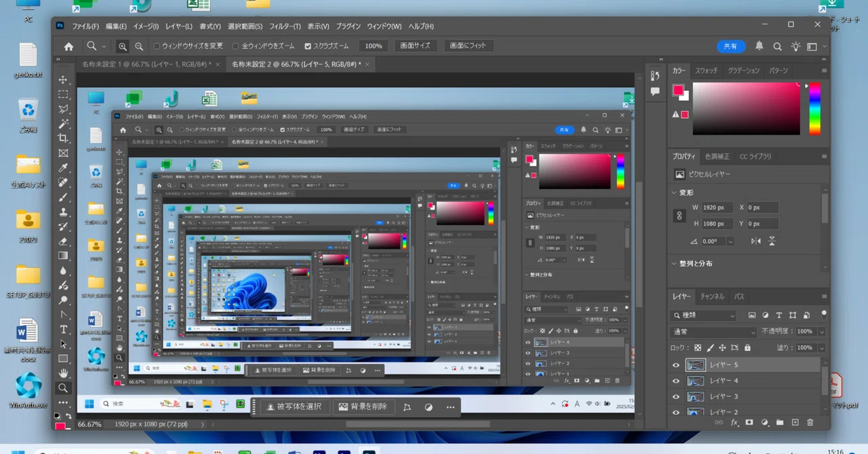Screen dimensions: 868x454
Task: Click the new group folder icon in Layers panel
Action: click(x=780, y=422)
